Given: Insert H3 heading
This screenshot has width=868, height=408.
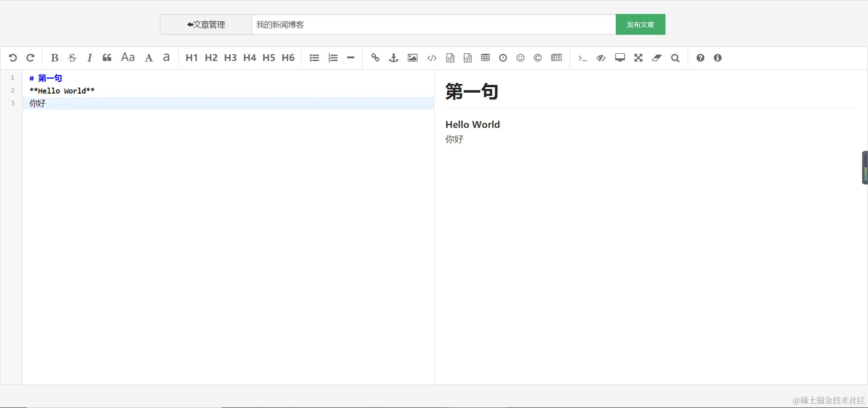Looking at the screenshot, I should pos(230,58).
